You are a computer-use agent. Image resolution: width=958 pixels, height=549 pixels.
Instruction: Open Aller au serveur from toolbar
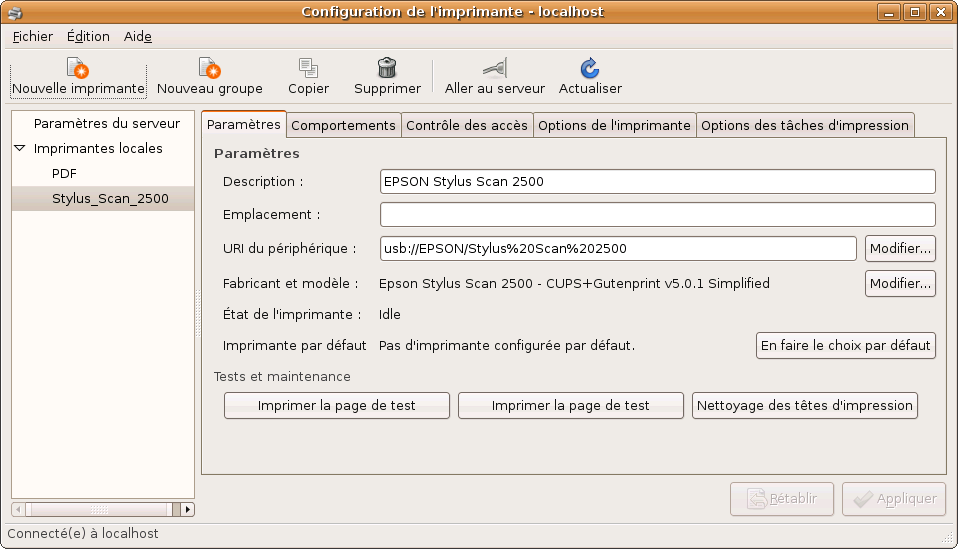pyautogui.click(x=494, y=68)
